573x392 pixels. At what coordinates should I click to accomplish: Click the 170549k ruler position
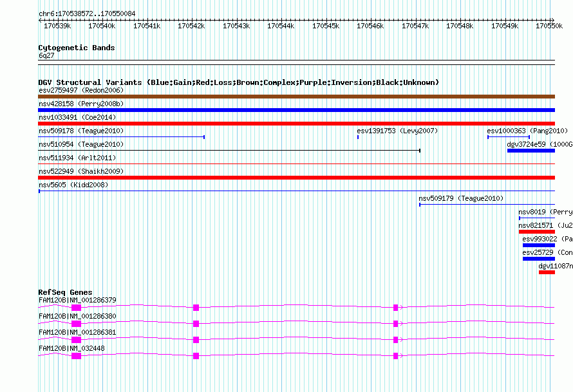click(x=505, y=26)
